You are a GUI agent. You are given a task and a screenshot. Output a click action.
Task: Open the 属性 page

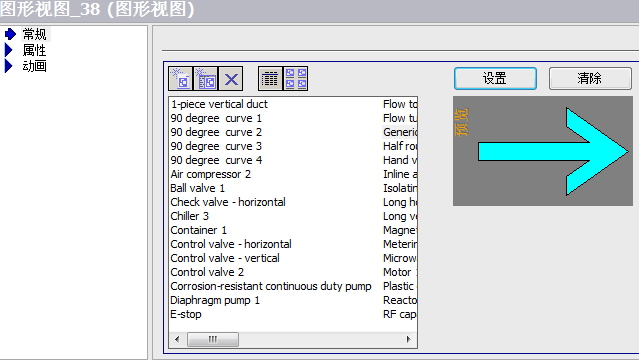click(x=35, y=50)
